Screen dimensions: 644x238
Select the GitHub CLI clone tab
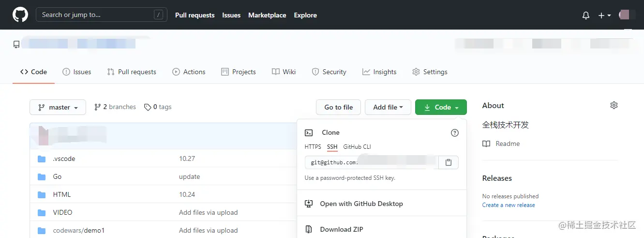pyautogui.click(x=357, y=147)
